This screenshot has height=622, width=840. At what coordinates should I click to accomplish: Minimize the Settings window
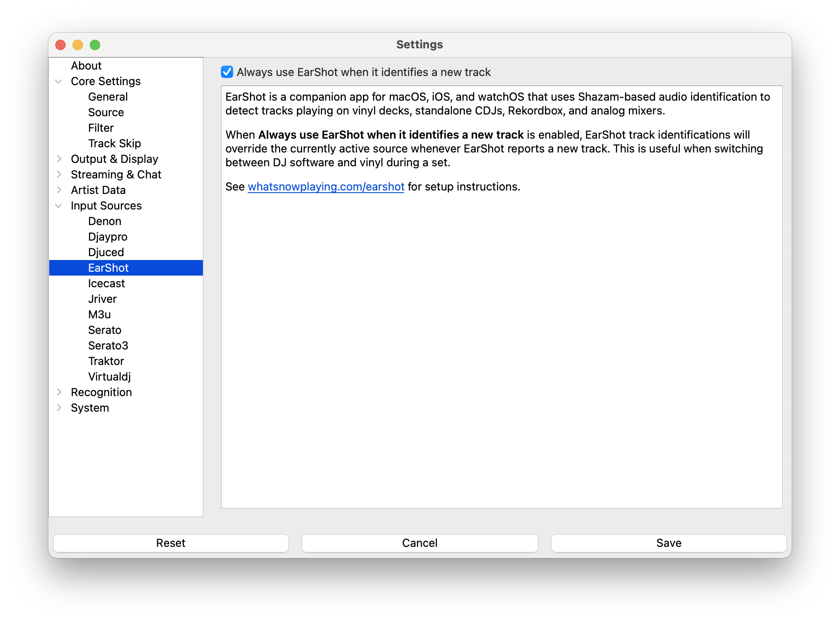(78, 45)
